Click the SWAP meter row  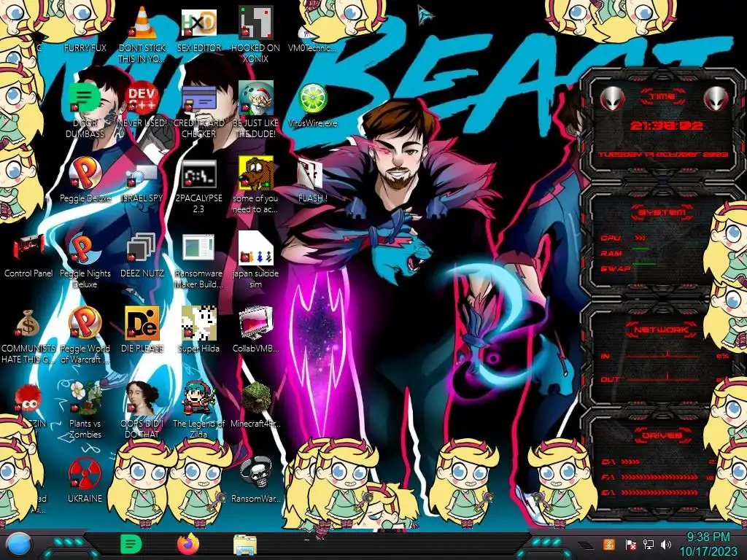pos(628,268)
